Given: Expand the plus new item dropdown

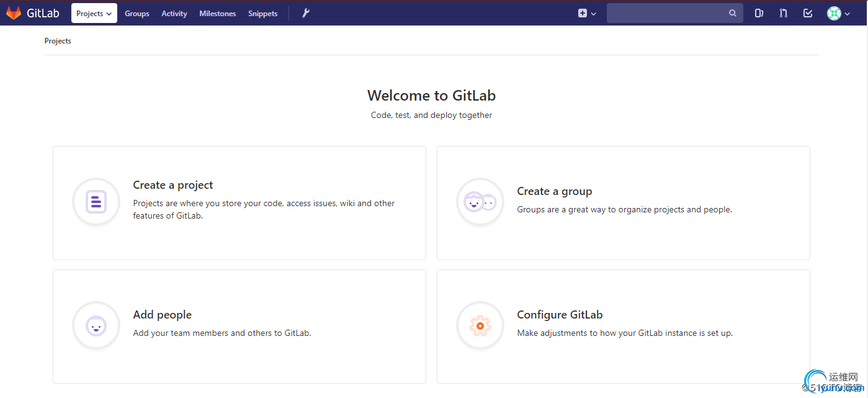Looking at the screenshot, I should tap(587, 13).
